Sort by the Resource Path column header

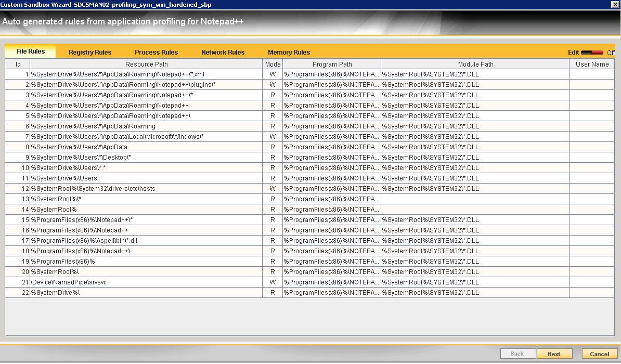point(146,64)
